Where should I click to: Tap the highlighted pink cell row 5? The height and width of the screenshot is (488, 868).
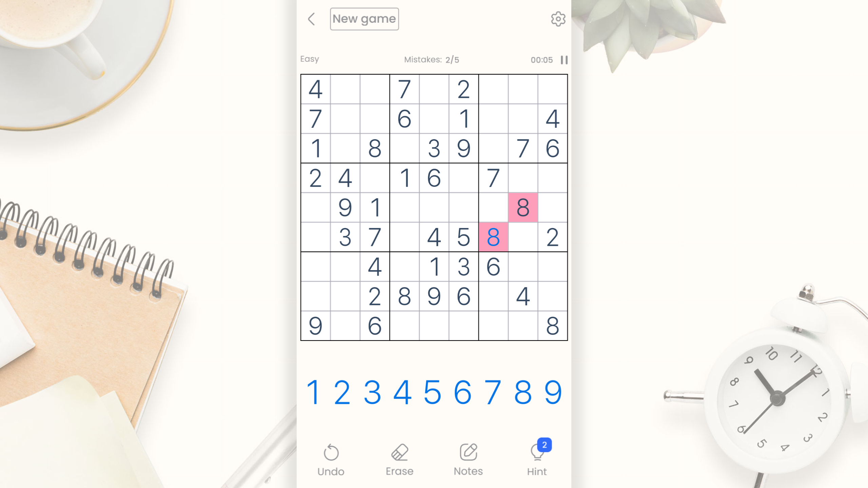[x=523, y=207]
